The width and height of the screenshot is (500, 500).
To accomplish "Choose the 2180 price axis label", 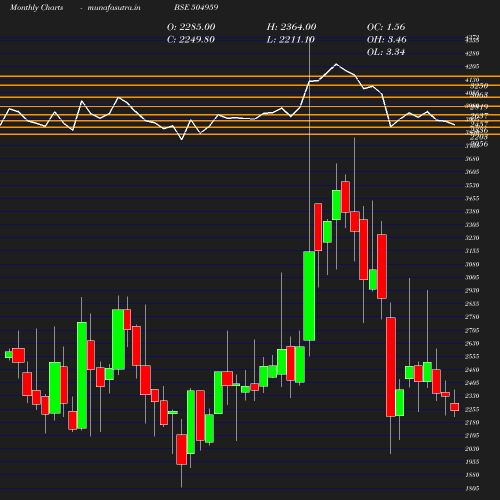I will 472,422.
